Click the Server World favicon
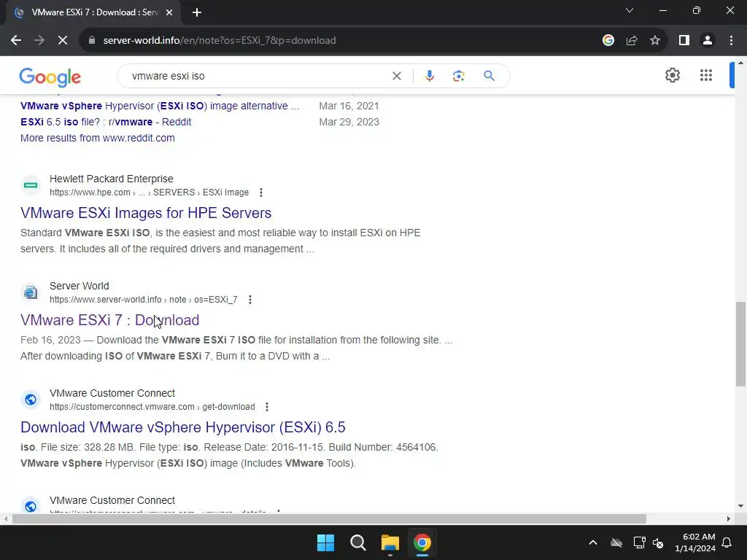The image size is (747, 560). [31, 292]
